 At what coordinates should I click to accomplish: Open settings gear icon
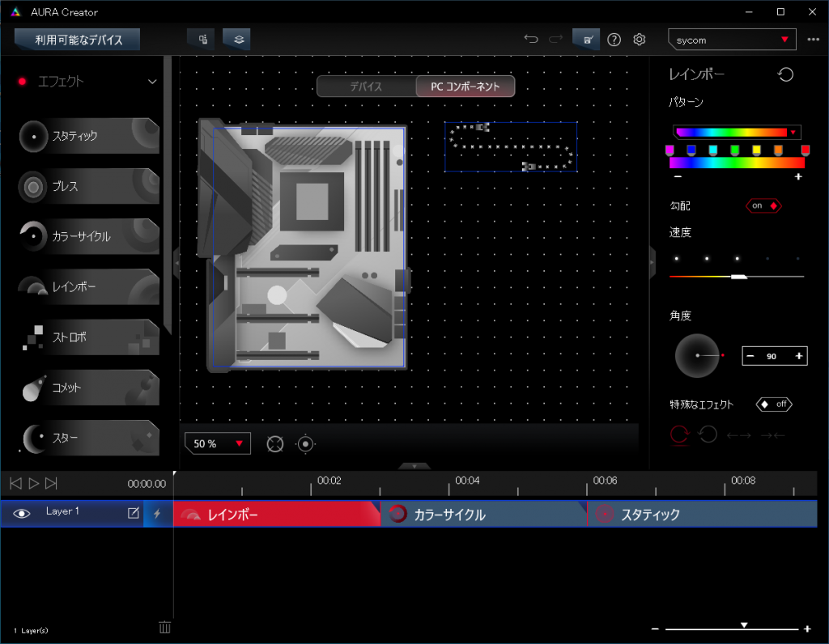640,40
